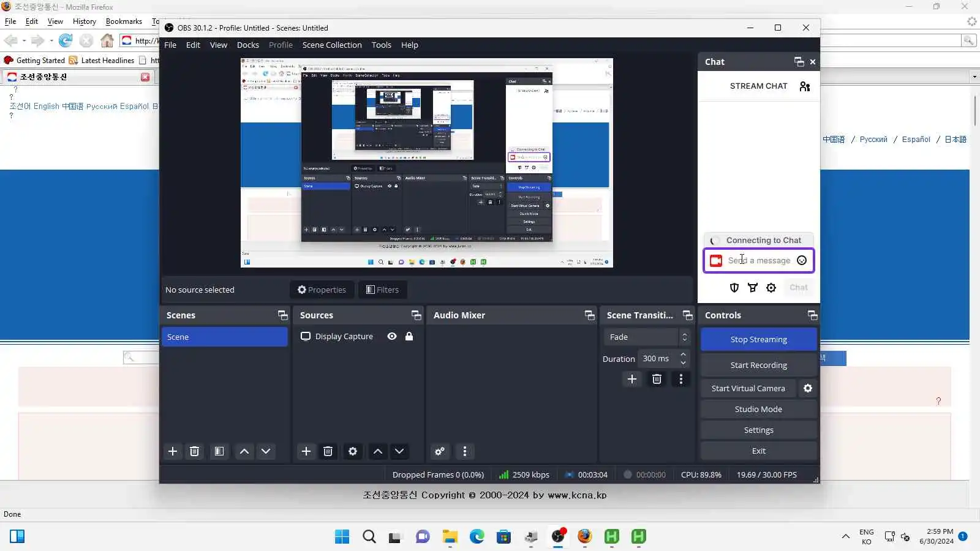This screenshot has height=551, width=980.
Task: Open source Filters button
Action: coord(382,290)
